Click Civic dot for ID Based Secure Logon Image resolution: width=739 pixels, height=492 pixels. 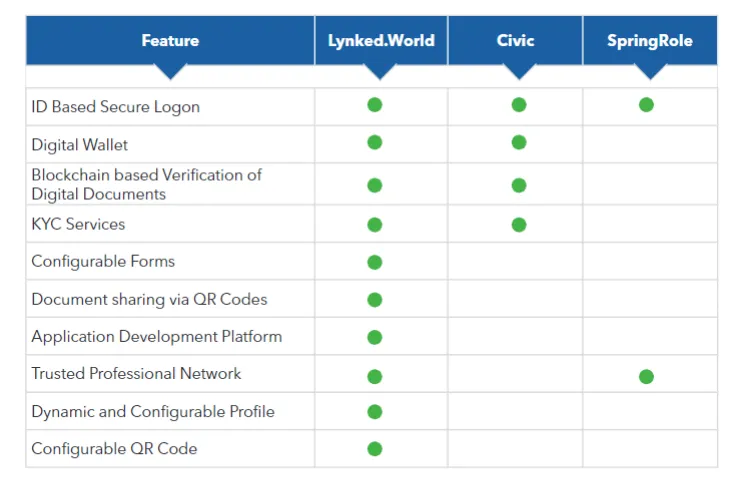(519, 105)
